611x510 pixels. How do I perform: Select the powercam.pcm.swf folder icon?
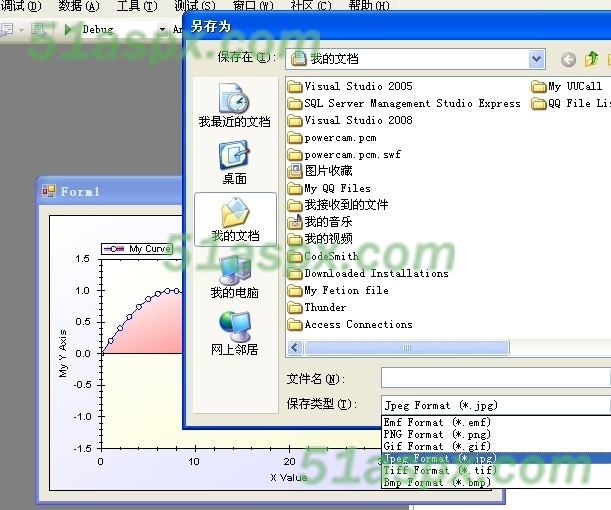pyautogui.click(x=295, y=155)
